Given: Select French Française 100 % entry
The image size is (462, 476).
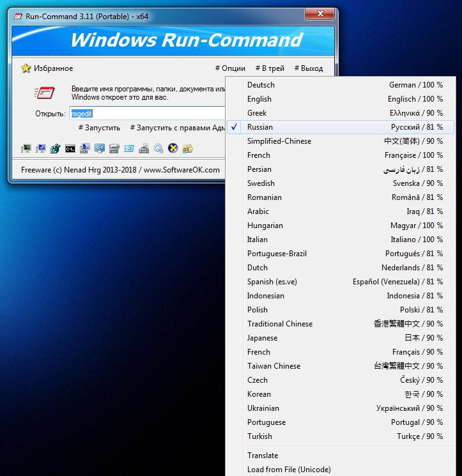Looking at the screenshot, I should click(x=341, y=155).
